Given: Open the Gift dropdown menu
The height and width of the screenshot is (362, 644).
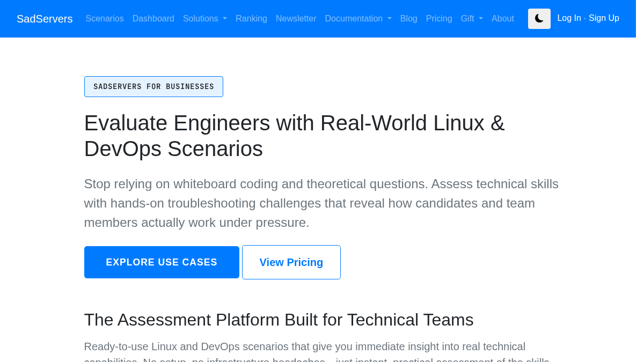Looking at the screenshot, I should (x=472, y=19).
